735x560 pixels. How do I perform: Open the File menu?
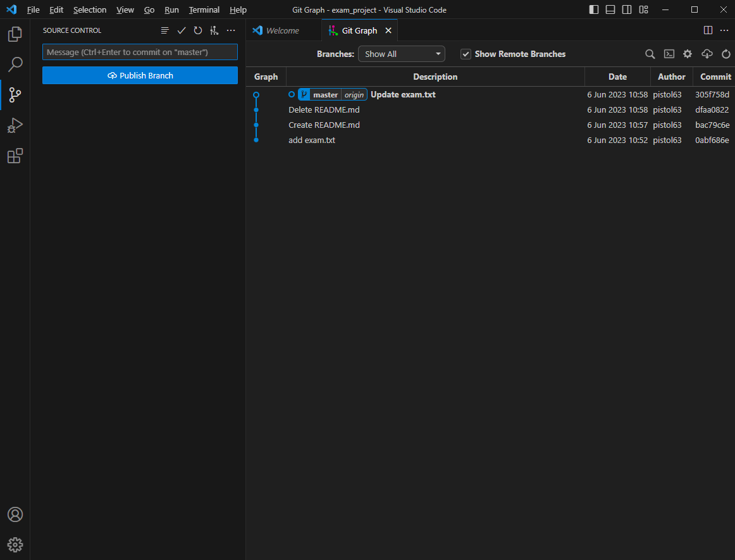pyautogui.click(x=34, y=10)
